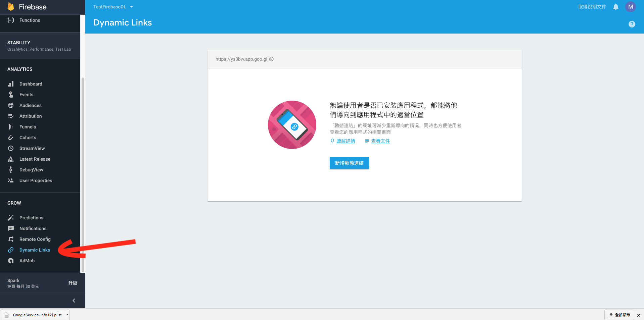Click the Latest Release rocket icon
This screenshot has width=644, height=320.
[x=11, y=159]
